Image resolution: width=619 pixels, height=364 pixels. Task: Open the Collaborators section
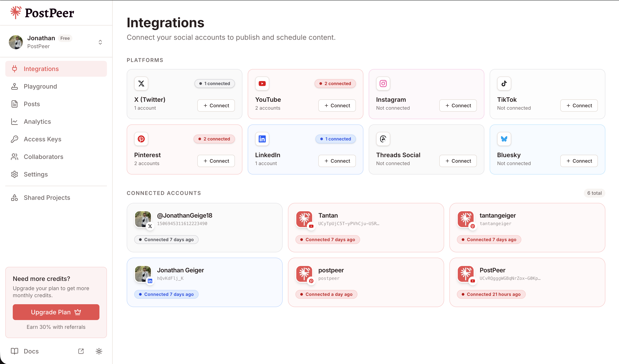pos(43,157)
